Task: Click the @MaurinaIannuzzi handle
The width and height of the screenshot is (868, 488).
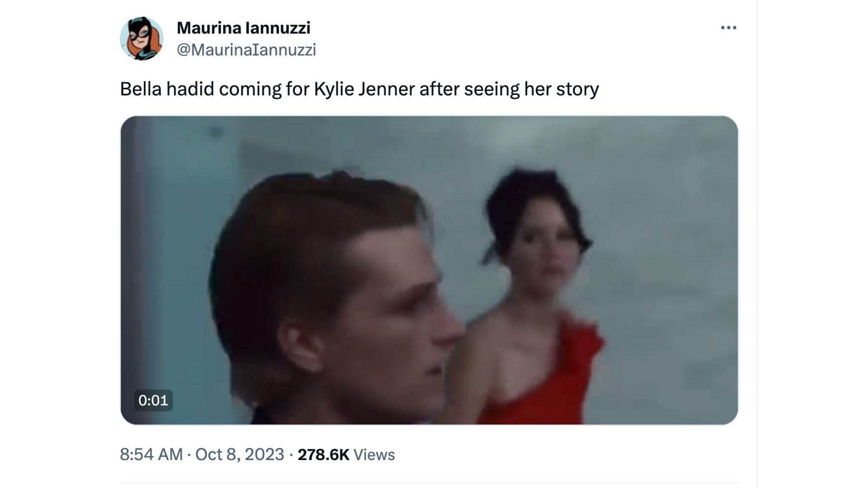Action: point(246,50)
